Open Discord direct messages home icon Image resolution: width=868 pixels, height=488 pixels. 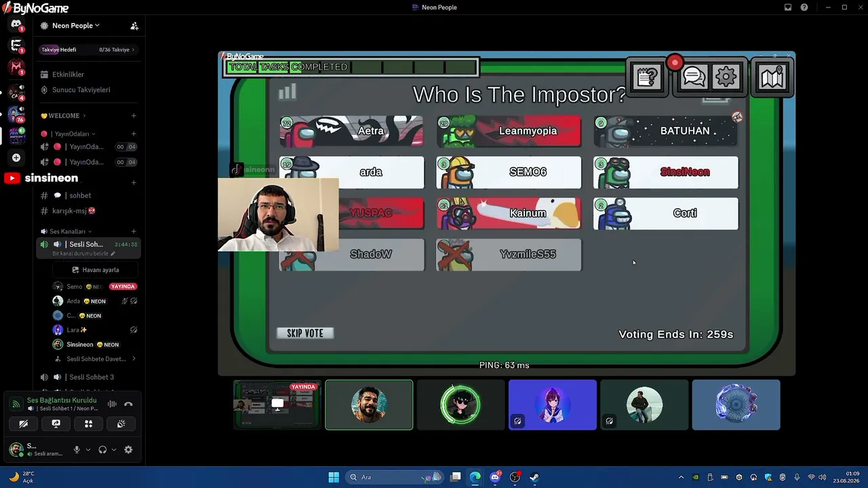pyautogui.click(x=16, y=25)
